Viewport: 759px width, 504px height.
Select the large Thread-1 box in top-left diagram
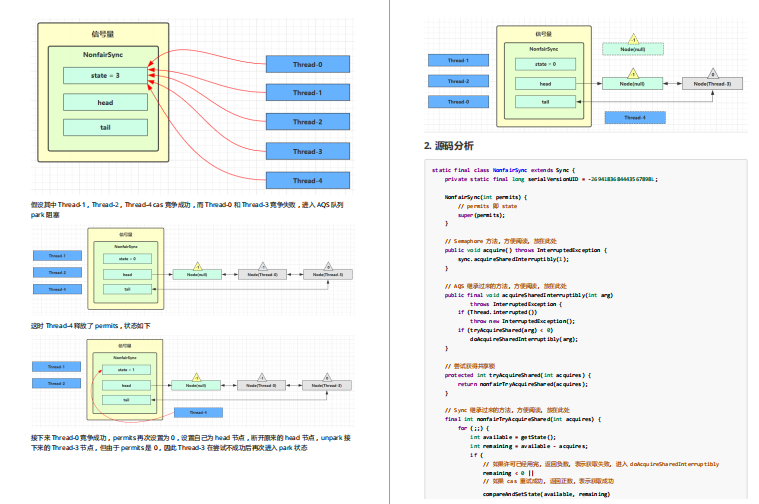click(308, 92)
